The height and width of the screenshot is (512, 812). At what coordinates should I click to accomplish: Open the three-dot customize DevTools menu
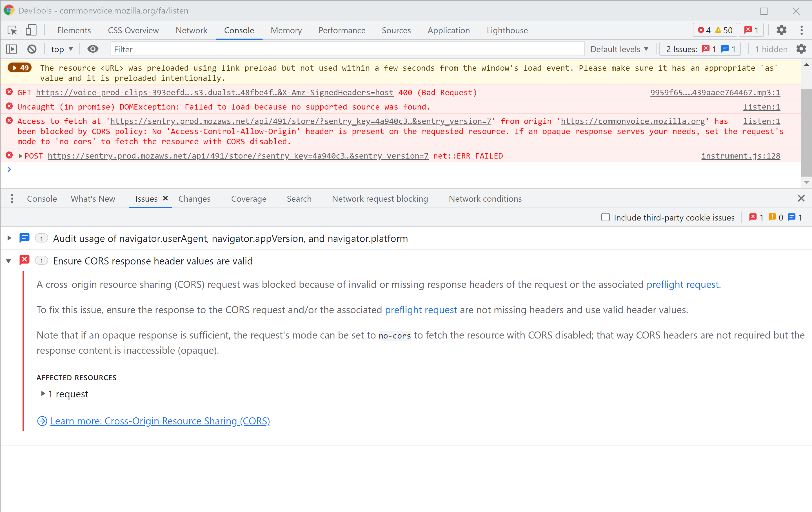801,30
